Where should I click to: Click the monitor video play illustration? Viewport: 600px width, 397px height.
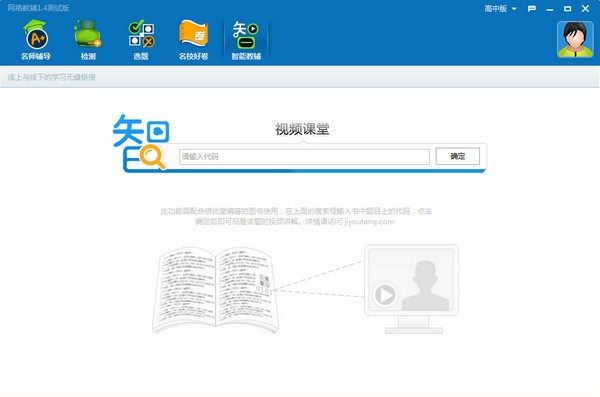[x=412, y=289]
